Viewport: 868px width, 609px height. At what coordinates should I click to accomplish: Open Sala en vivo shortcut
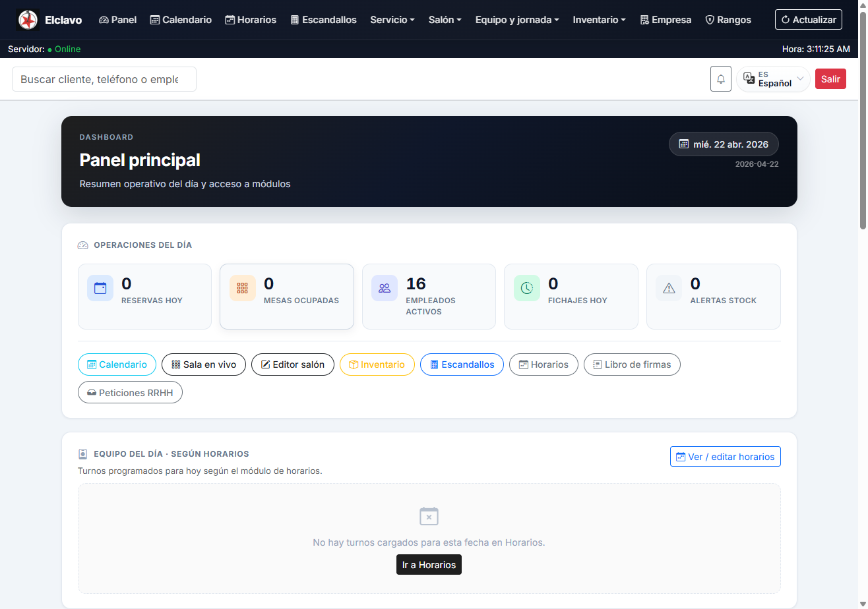(x=204, y=364)
